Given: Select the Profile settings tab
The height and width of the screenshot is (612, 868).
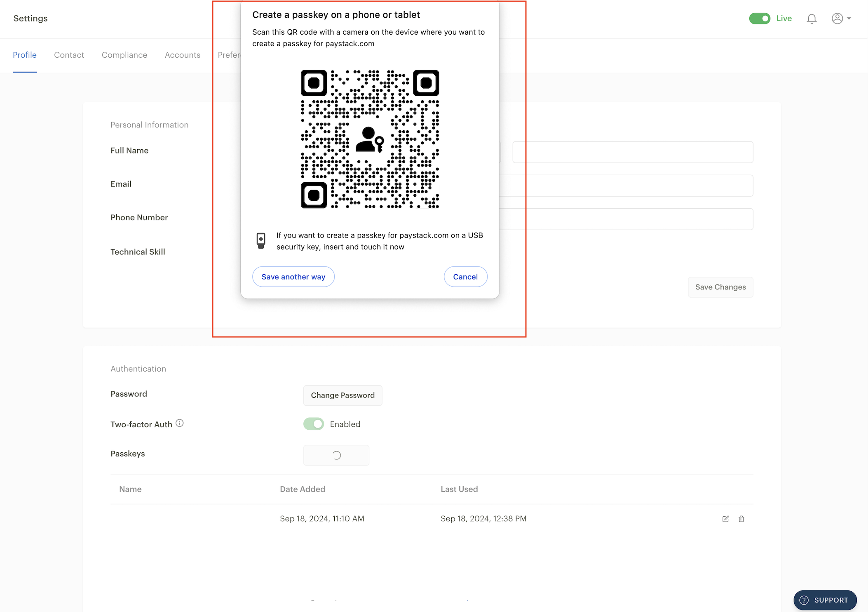Looking at the screenshot, I should [24, 55].
